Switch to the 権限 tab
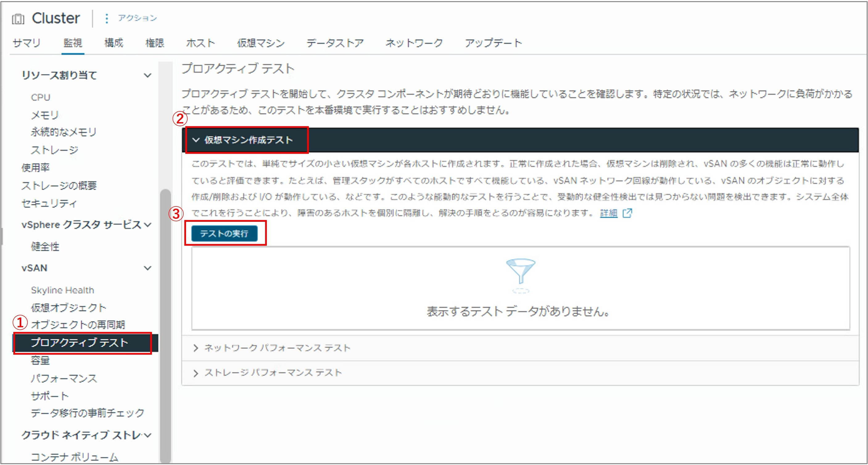 point(155,43)
